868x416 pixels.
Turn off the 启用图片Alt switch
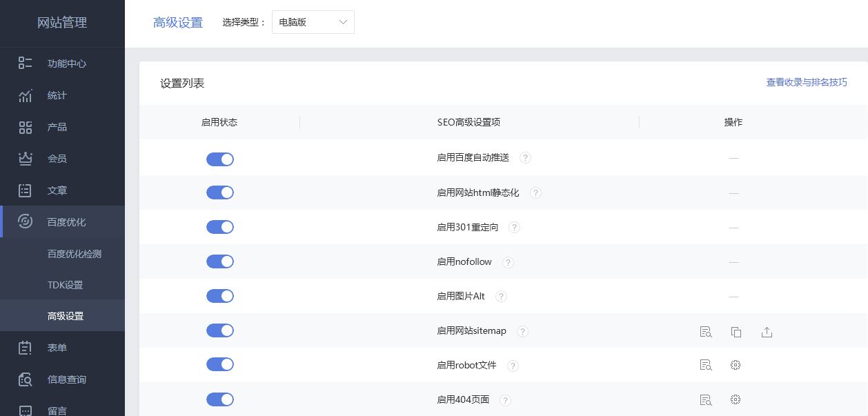coord(220,296)
